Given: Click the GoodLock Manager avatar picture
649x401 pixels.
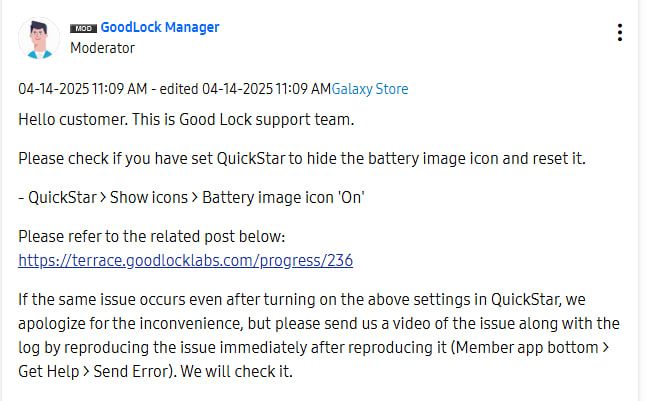Looking at the screenshot, I should pyautogui.click(x=39, y=38).
